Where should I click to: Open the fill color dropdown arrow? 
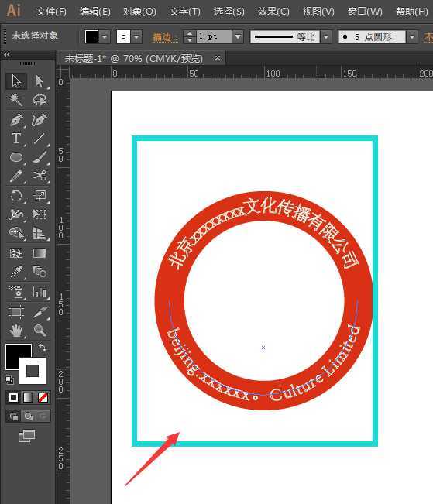[x=105, y=36]
